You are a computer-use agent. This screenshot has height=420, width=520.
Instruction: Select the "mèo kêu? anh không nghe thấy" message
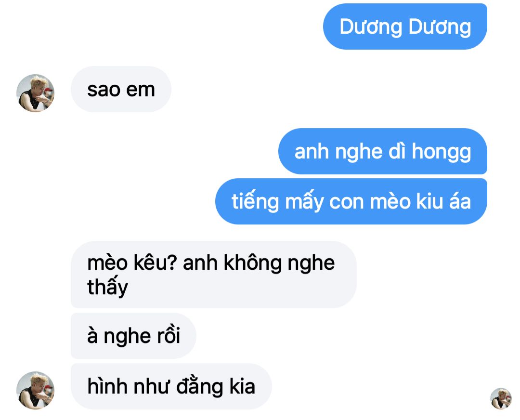click(214, 275)
